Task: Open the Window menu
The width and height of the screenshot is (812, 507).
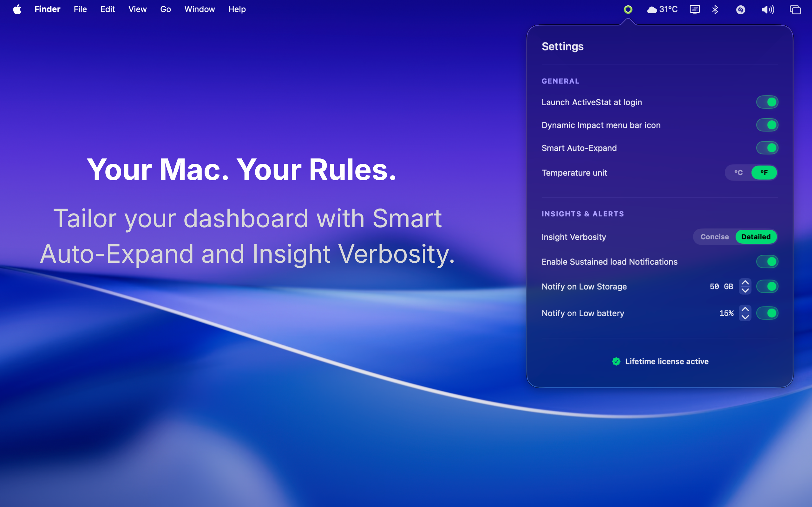Action: 199,9
